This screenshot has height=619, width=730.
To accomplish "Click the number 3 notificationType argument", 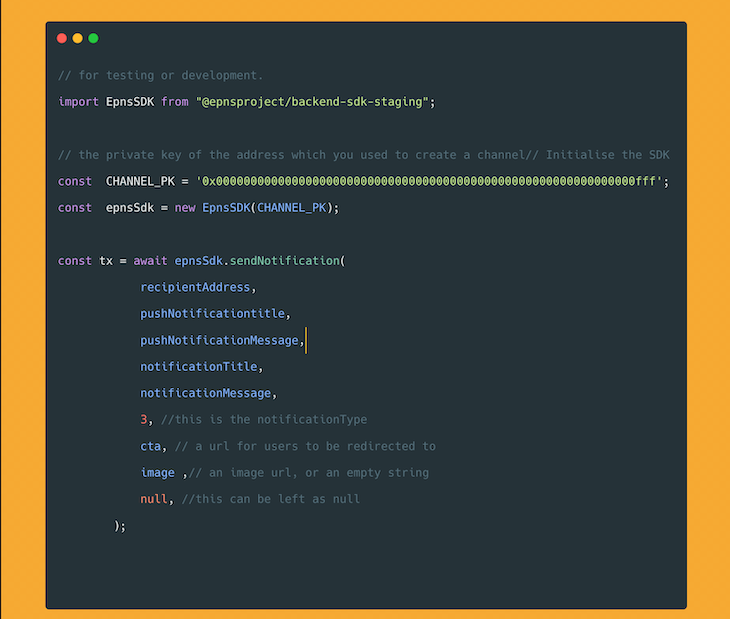I will tap(143, 420).
